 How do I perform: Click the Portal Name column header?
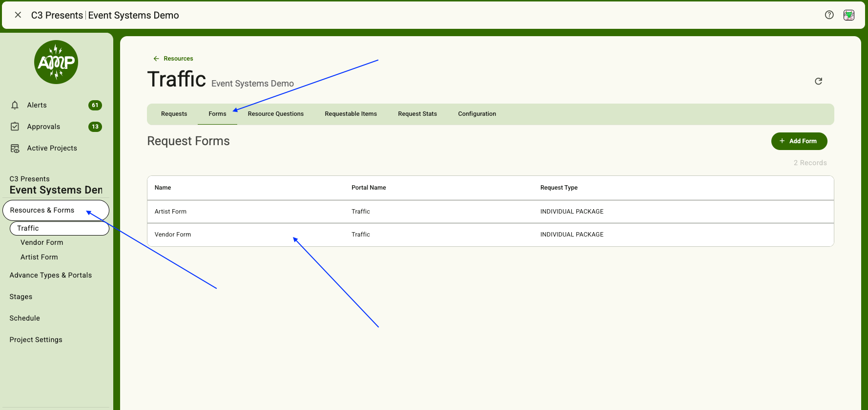(369, 188)
